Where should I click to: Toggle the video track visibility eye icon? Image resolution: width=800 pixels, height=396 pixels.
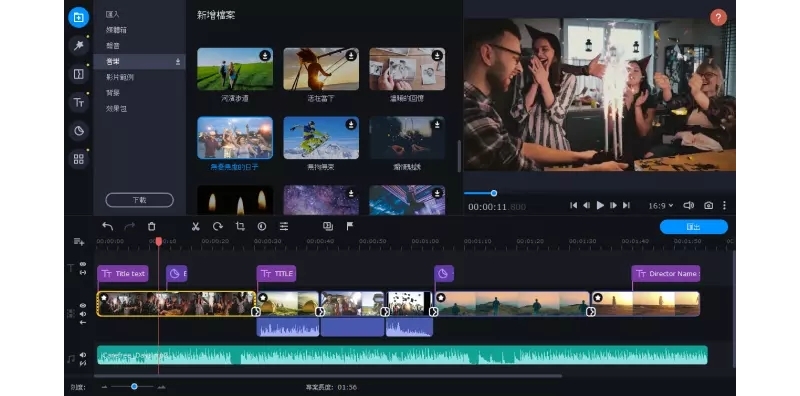click(83, 306)
